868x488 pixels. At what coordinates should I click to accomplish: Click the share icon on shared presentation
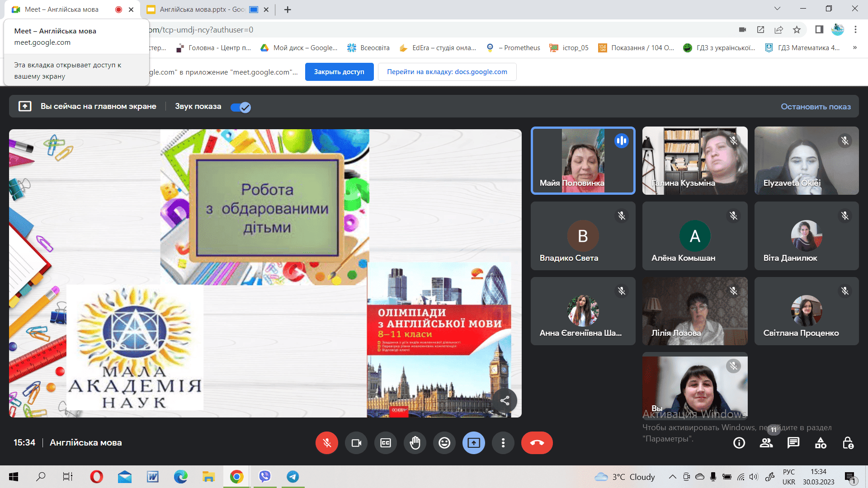tap(505, 400)
